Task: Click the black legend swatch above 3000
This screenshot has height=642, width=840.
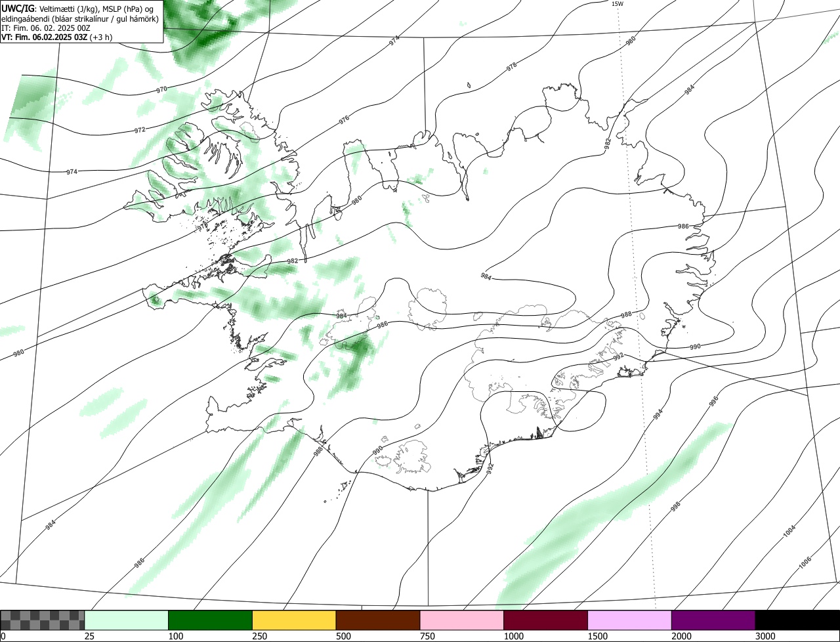Action: click(x=797, y=620)
